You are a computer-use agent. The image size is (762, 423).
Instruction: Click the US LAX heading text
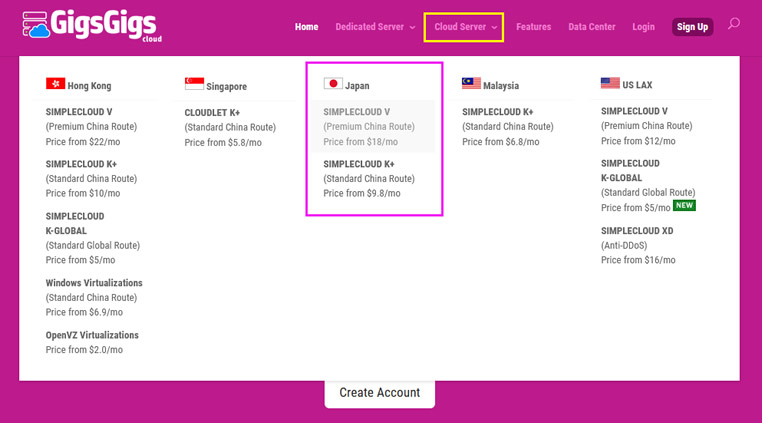point(637,85)
